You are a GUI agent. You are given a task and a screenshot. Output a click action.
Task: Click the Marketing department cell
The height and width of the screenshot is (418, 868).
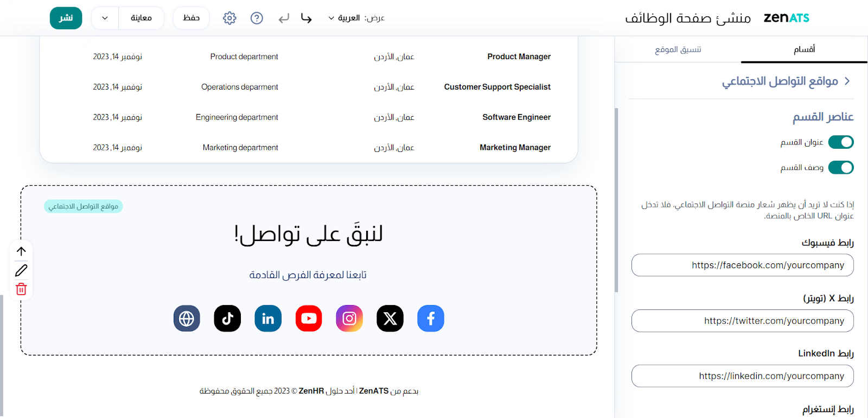(240, 148)
